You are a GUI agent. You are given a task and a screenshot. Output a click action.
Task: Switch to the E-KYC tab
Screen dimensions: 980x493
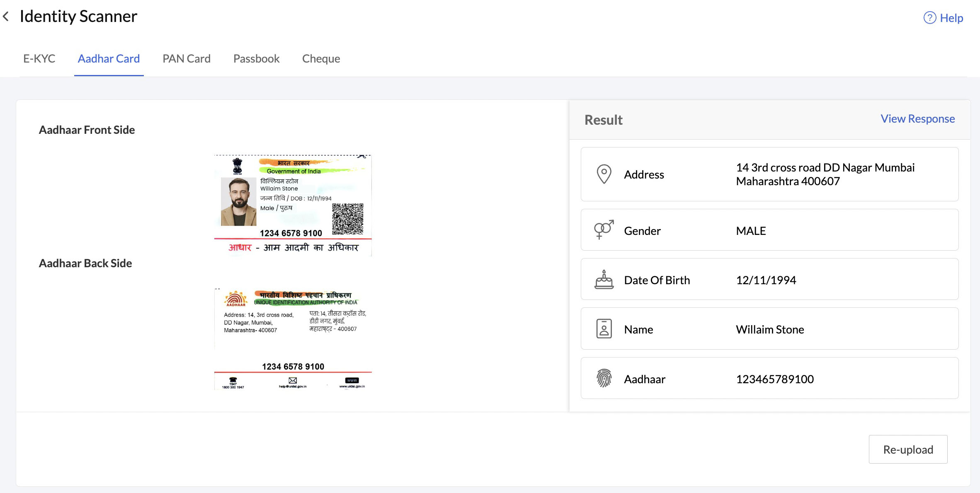(39, 58)
